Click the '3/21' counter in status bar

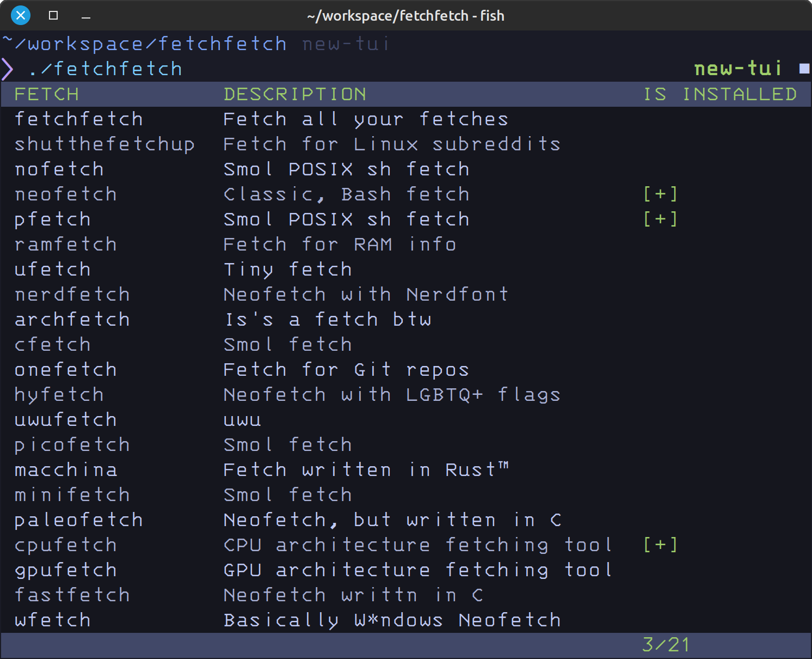666,645
